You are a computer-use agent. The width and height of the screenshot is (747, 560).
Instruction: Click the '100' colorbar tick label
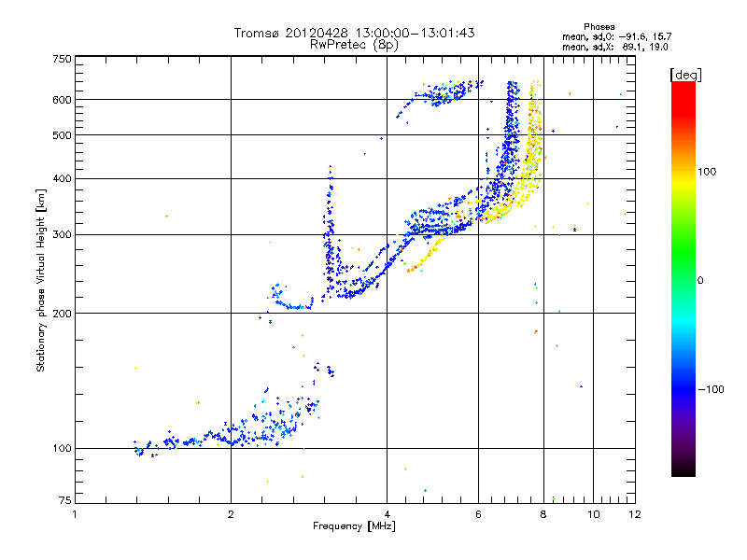(707, 172)
